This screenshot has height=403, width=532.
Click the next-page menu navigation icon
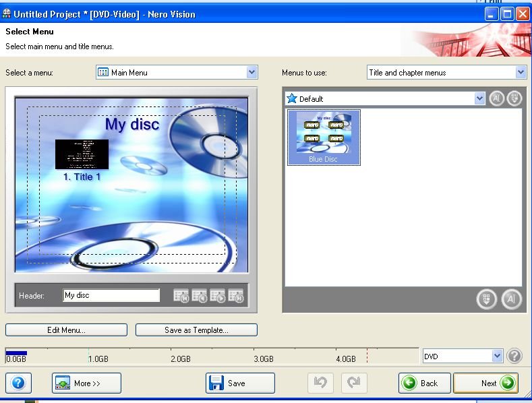pyautogui.click(x=218, y=296)
